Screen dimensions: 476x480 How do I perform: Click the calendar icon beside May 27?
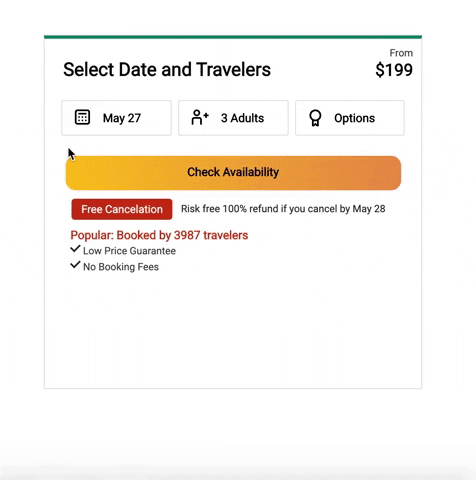pos(82,117)
